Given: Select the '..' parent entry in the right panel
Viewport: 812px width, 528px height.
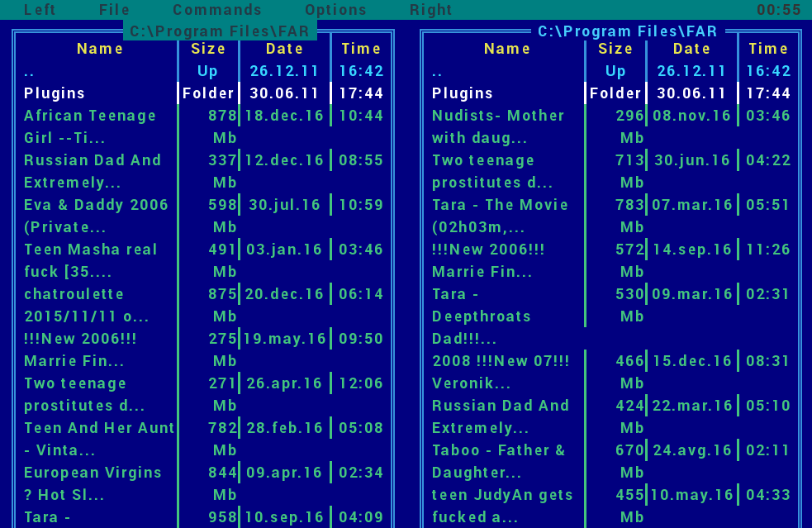Looking at the screenshot, I should point(436,74).
